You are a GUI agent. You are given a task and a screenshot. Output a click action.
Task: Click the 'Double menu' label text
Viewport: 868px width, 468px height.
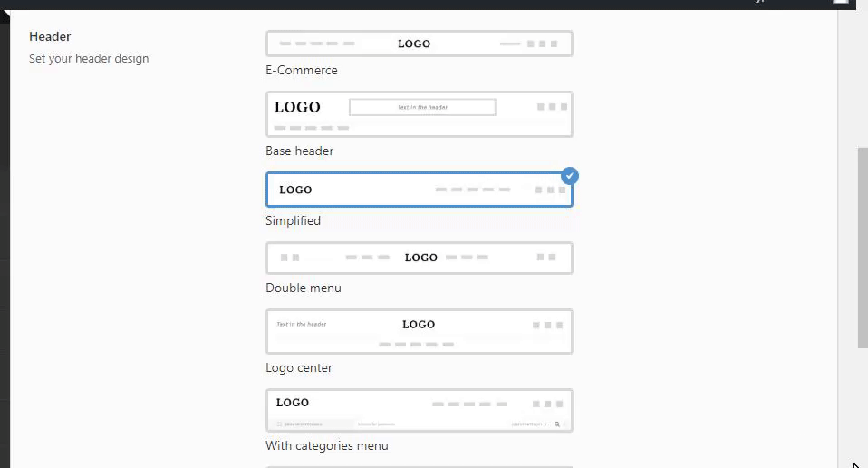pos(303,288)
